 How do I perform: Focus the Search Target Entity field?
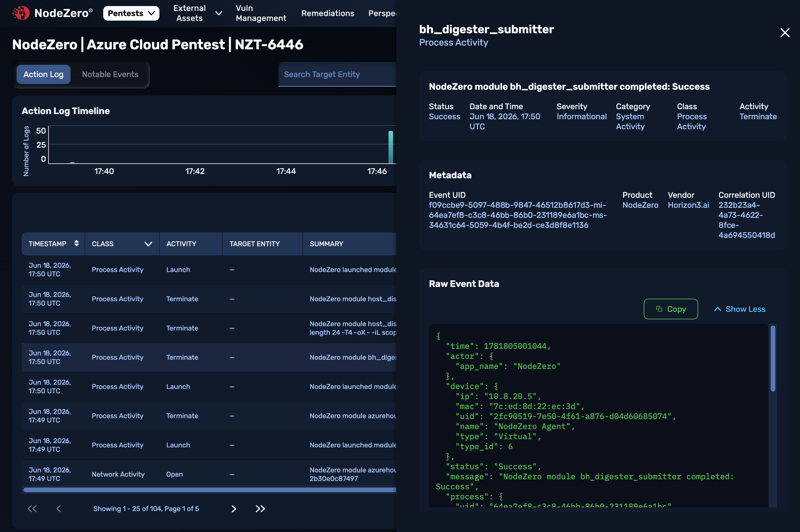tap(337, 74)
